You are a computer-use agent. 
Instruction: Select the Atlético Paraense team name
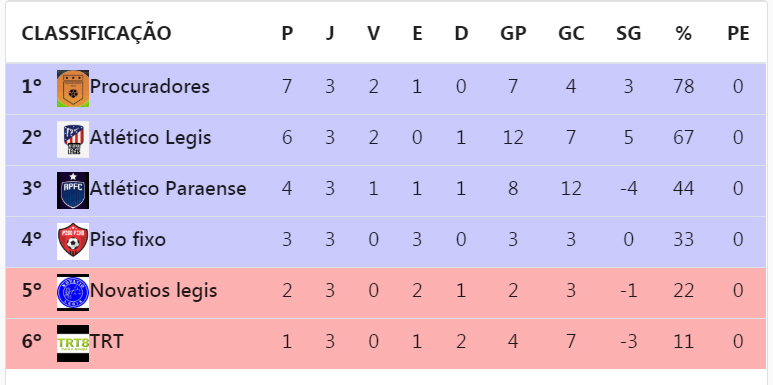coord(168,188)
